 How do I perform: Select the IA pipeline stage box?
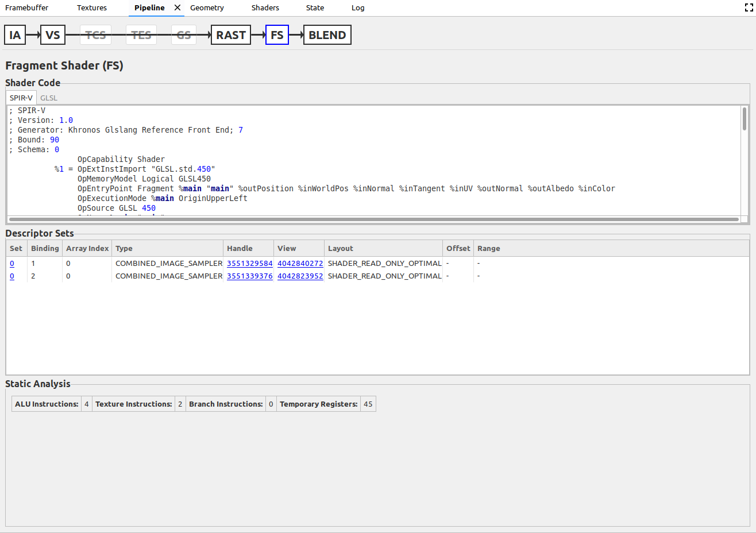[15, 35]
